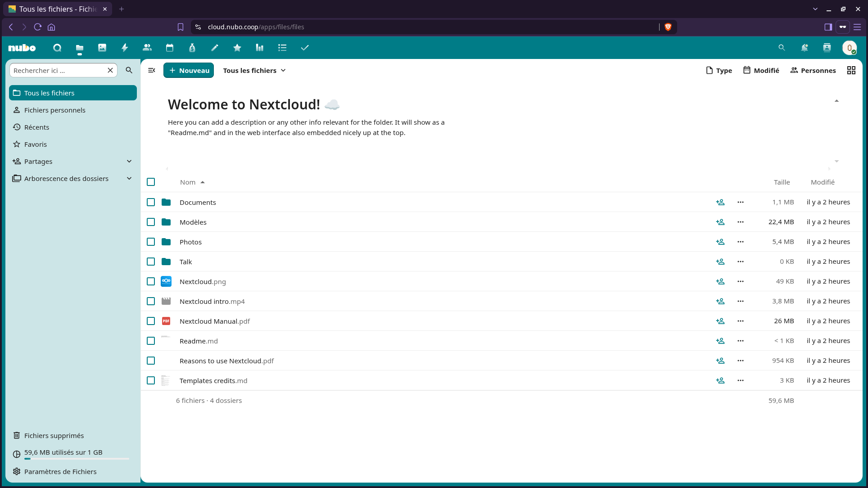Expand Arborescence des dossiers chevron
The height and width of the screenshot is (488, 868).
pos(129,178)
